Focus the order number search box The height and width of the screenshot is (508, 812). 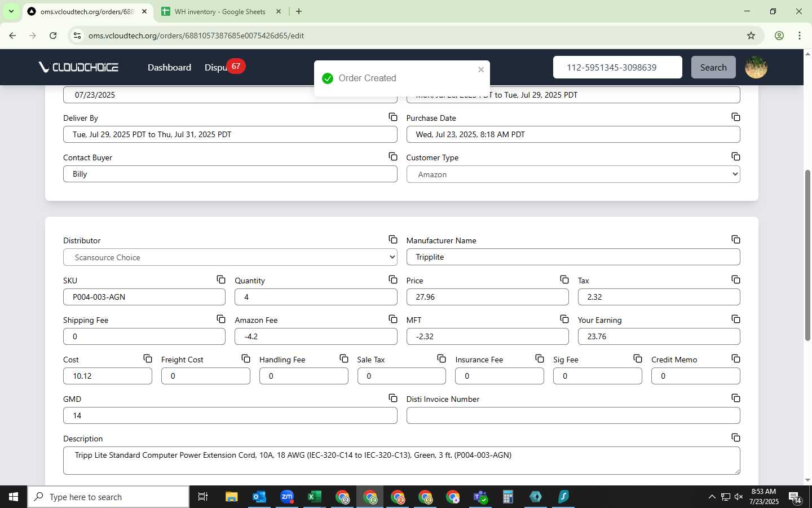point(617,67)
